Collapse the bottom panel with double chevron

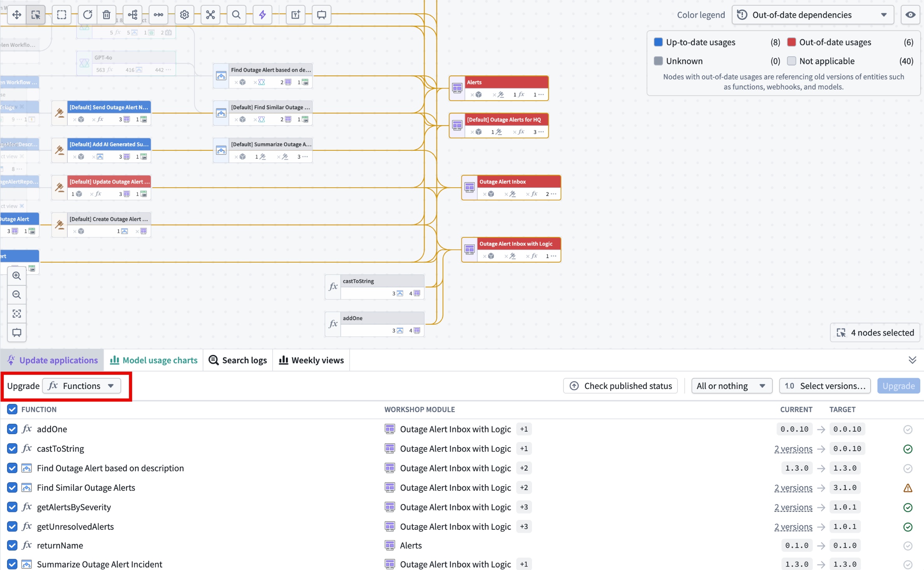pyautogui.click(x=912, y=360)
